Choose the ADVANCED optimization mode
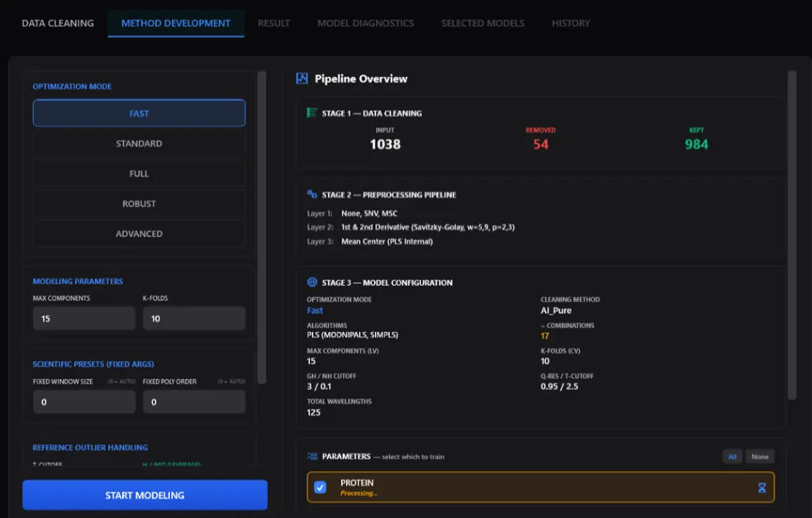This screenshot has width=812, height=518. click(x=139, y=234)
